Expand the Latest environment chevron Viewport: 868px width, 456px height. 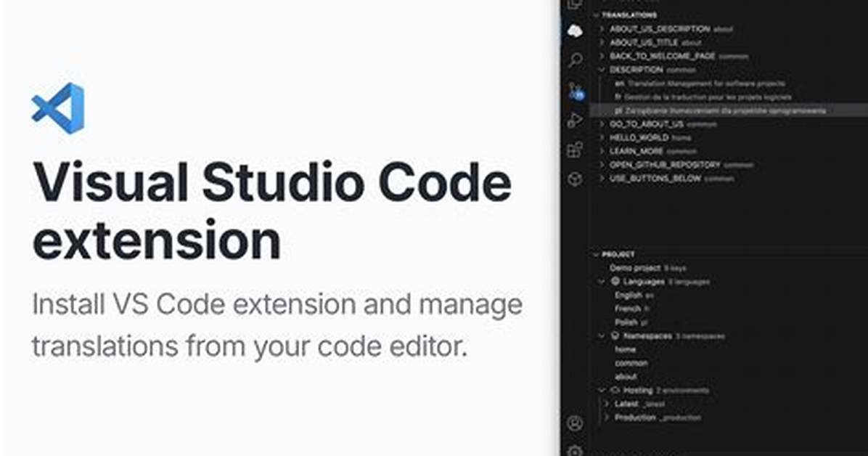[x=608, y=404]
